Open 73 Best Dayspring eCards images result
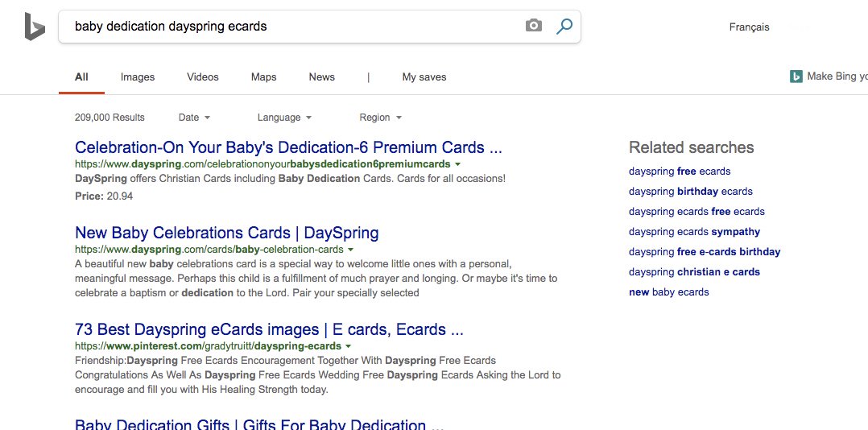Image resolution: width=868 pixels, height=430 pixels. click(269, 329)
